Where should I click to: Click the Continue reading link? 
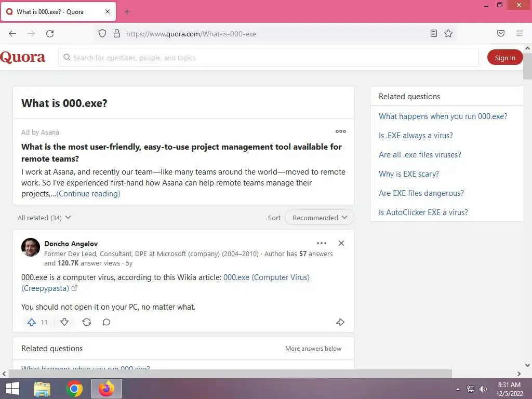[88, 194]
